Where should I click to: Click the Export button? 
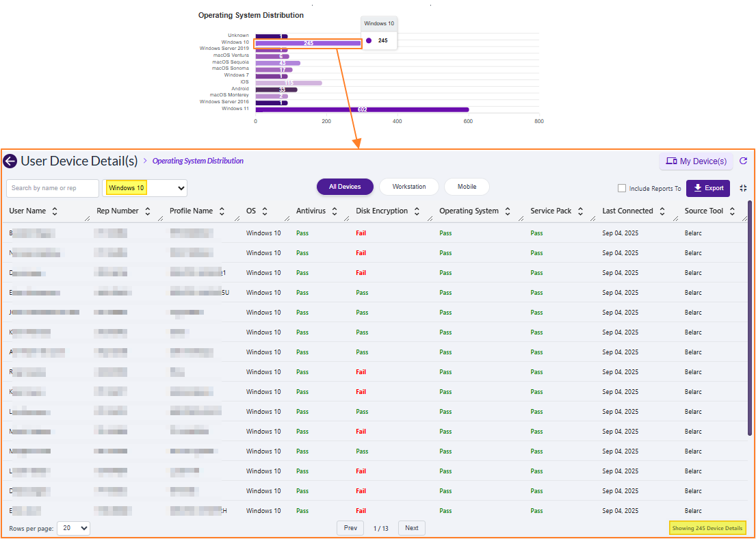point(708,188)
